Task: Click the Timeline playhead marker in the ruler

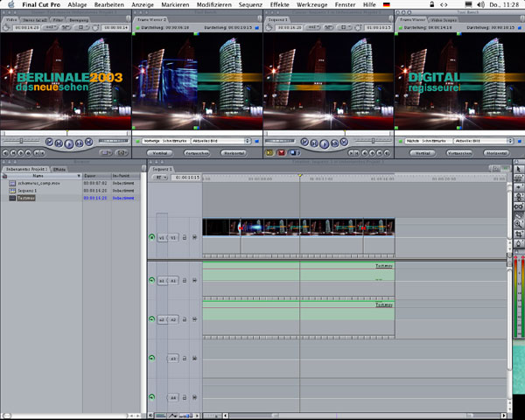Action: [x=300, y=175]
